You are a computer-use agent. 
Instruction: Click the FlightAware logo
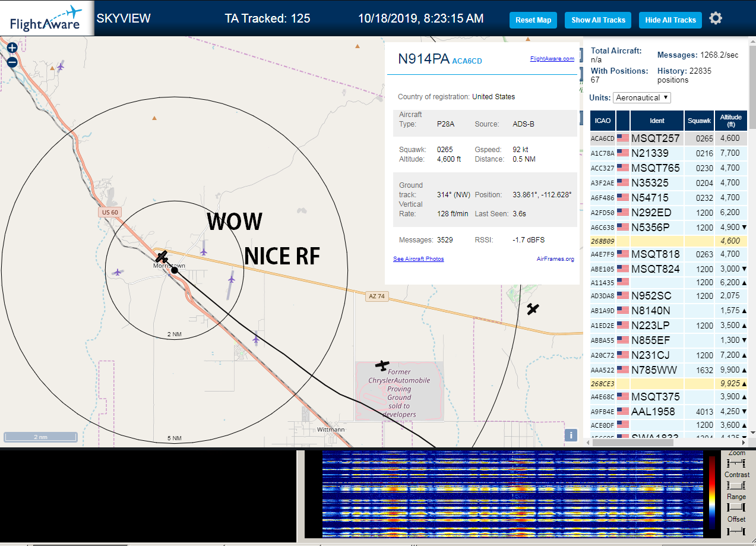46,18
